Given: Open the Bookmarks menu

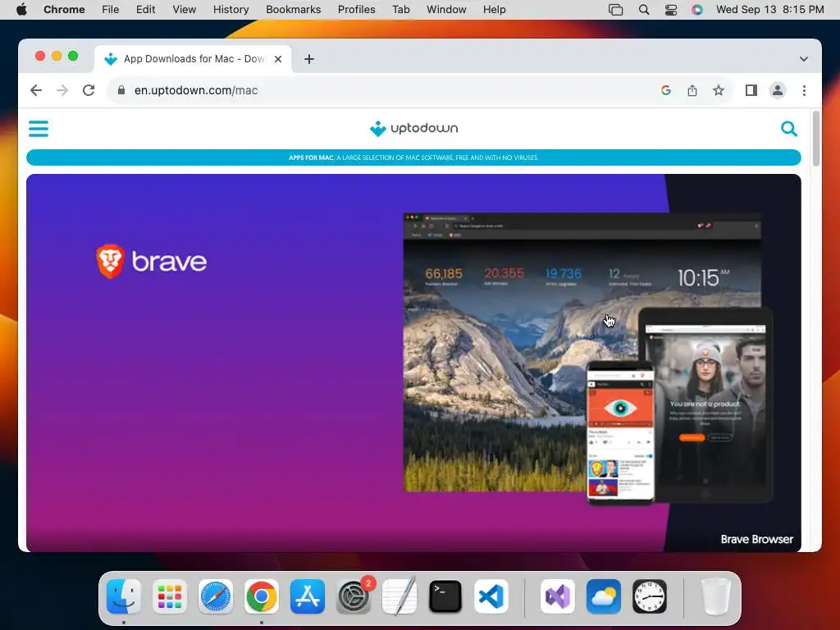Looking at the screenshot, I should click(x=293, y=10).
